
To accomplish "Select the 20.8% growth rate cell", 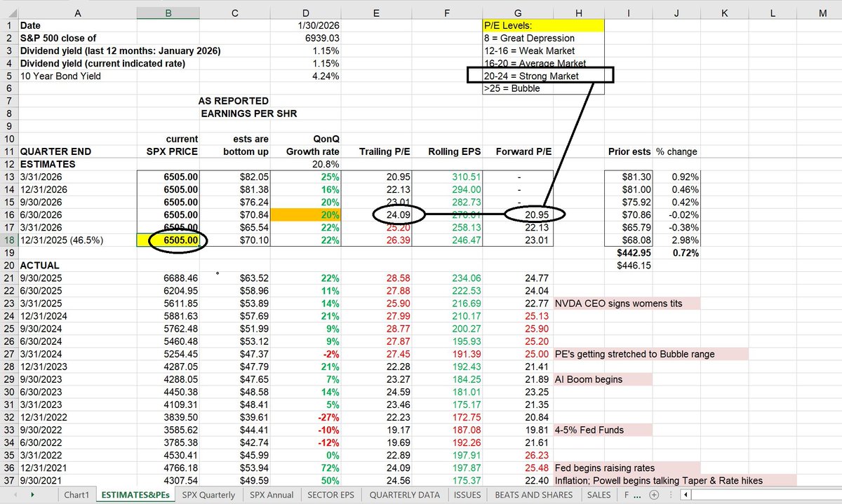I will pyautogui.click(x=307, y=164).
